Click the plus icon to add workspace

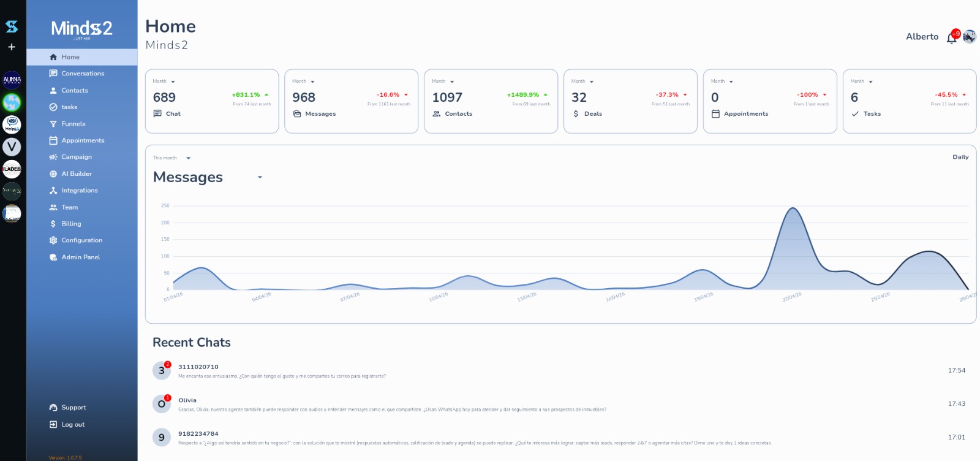(12, 47)
